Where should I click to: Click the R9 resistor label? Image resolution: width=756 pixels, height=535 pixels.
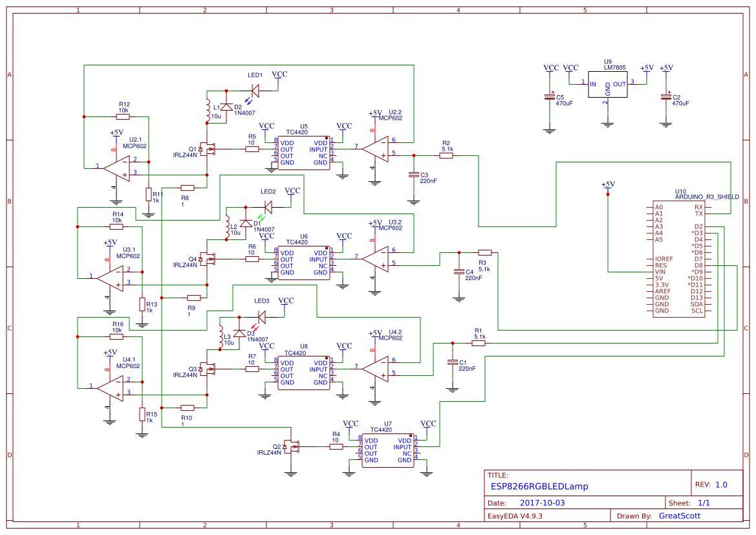click(191, 308)
